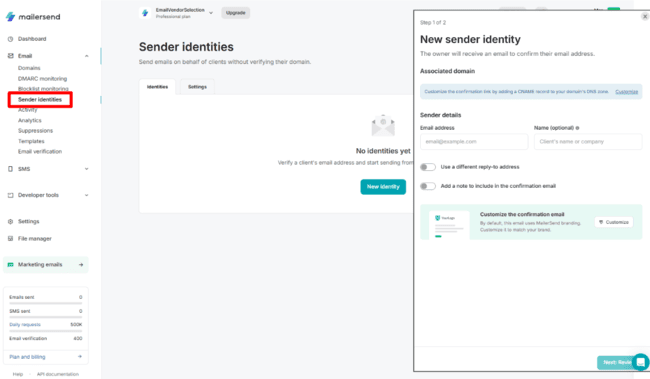Click the New identity button

(x=383, y=187)
